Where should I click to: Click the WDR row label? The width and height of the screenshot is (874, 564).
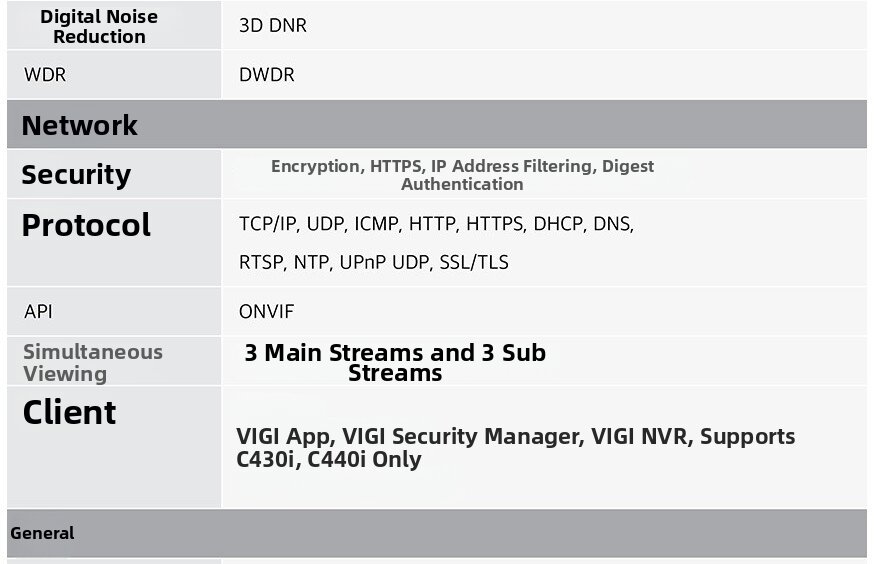coord(45,75)
